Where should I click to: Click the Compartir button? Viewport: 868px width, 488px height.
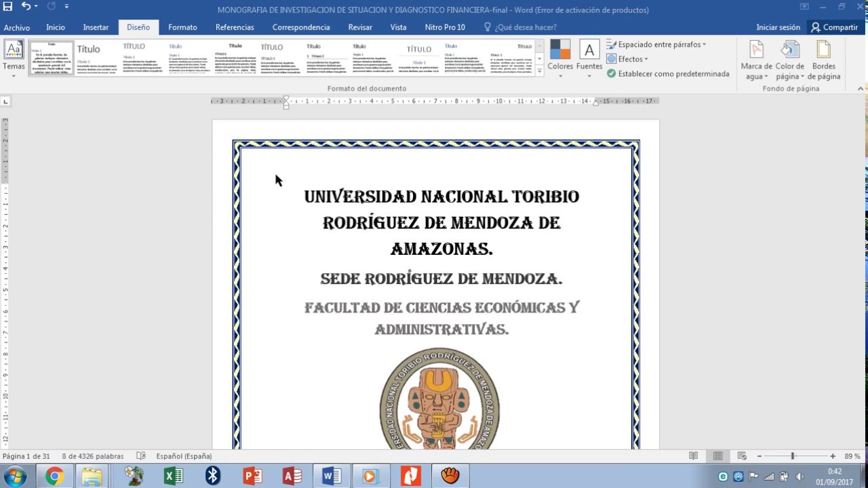(834, 27)
